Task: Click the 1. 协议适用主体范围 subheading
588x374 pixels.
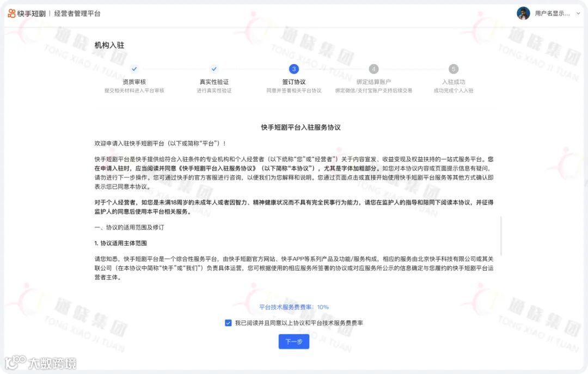Action: [121, 243]
